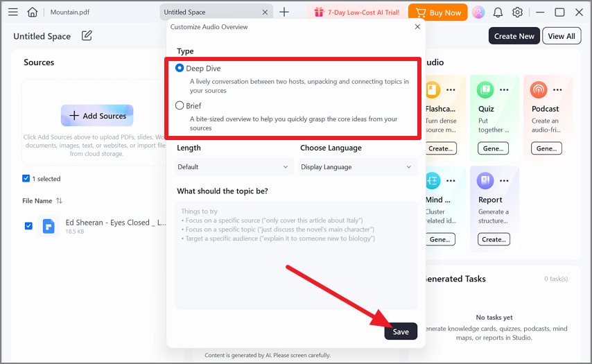Click Generate button under Mind map
592x364 pixels.
point(440,239)
